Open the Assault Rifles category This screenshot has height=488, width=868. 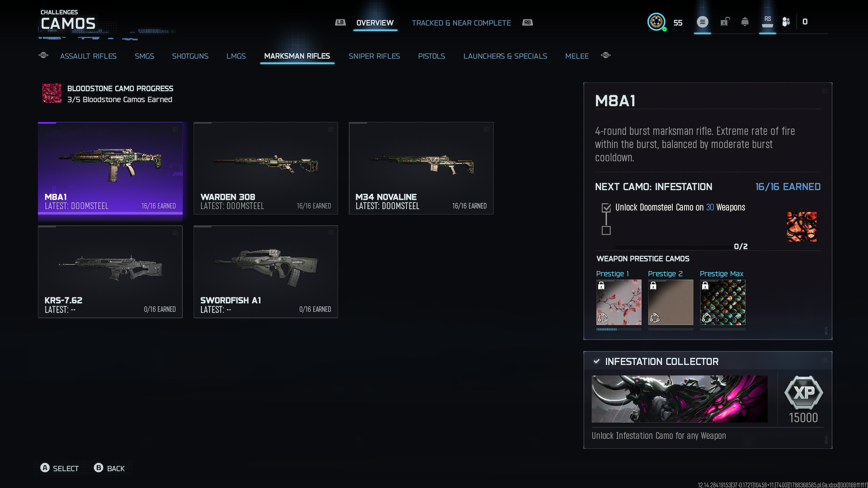[x=88, y=56]
